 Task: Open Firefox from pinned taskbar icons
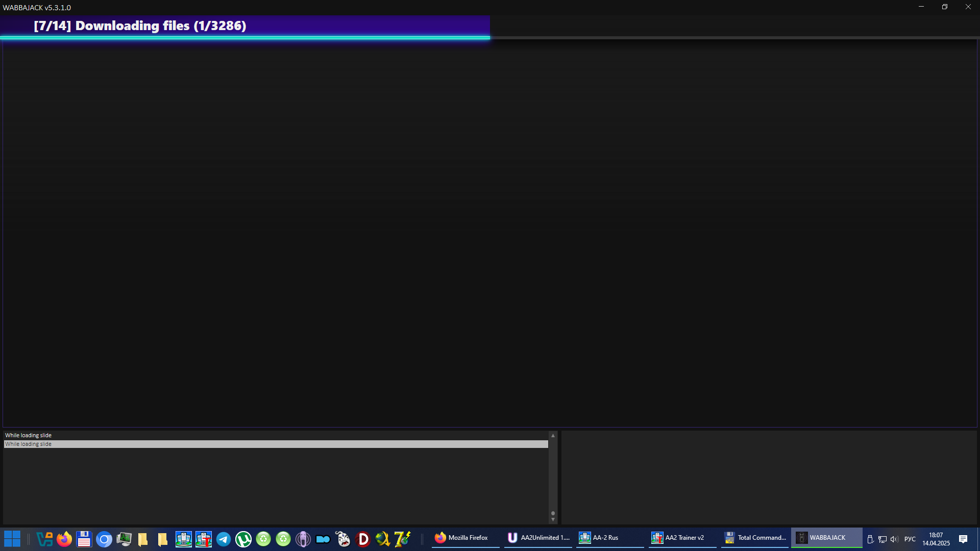point(64,539)
